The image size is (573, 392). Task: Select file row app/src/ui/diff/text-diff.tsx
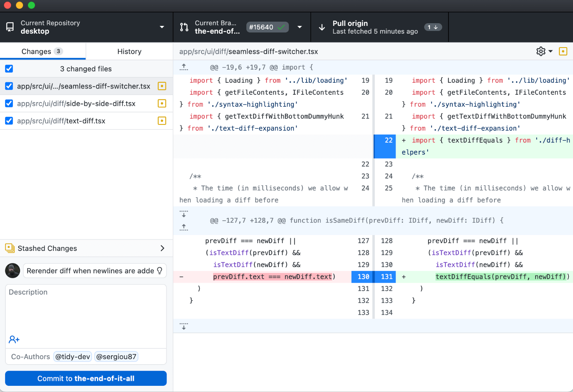pyautogui.click(x=86, y=121)
